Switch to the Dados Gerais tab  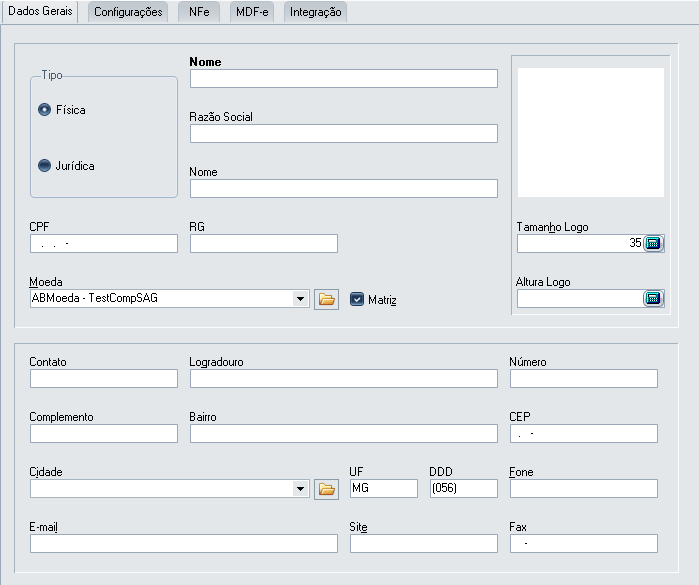tap(40, 11)
